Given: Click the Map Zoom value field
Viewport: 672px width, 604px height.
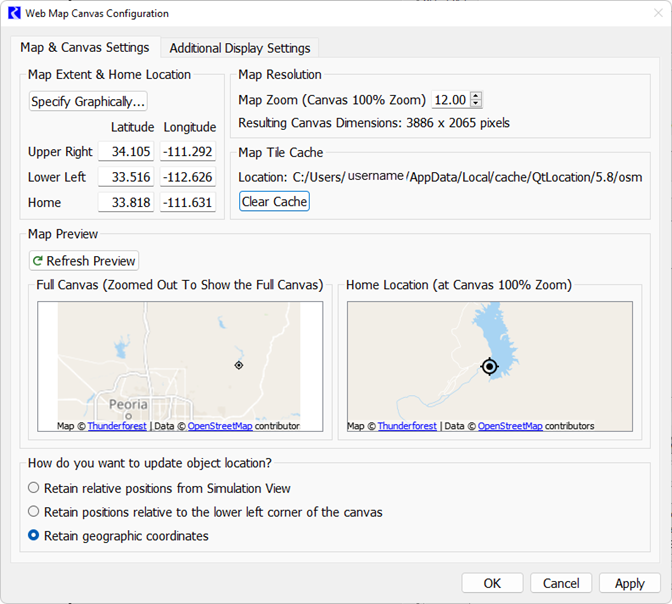Looking at the screenshot, I should [449, 100].
